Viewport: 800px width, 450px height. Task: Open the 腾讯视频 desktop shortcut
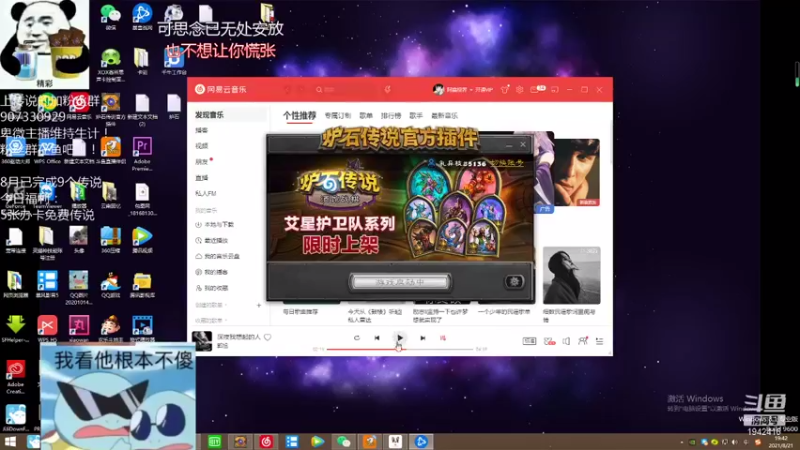point(142,240)
